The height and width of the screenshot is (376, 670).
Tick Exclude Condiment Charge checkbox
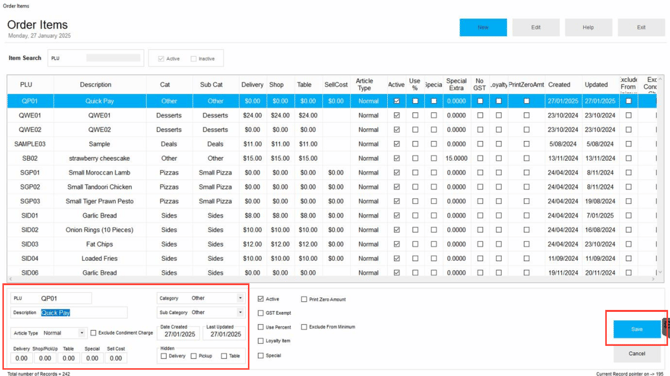pyautogui.click(x=93, y=333)
